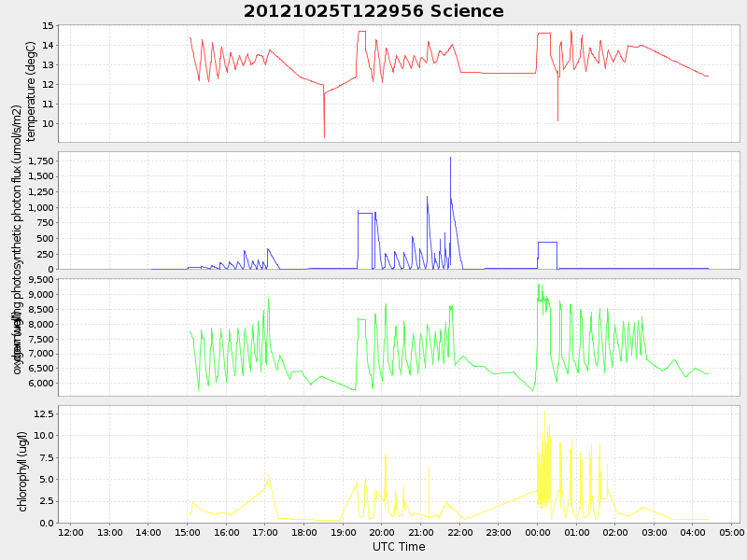Click the '23:00' time tick label
Viewport: 747px width, 560px height.
coord(499,532)
